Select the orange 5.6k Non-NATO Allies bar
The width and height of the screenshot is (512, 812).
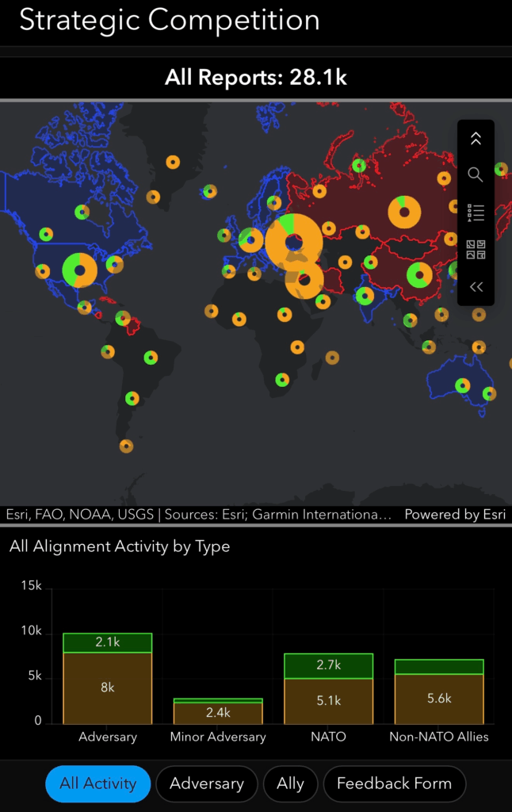[x=438, y=699]
